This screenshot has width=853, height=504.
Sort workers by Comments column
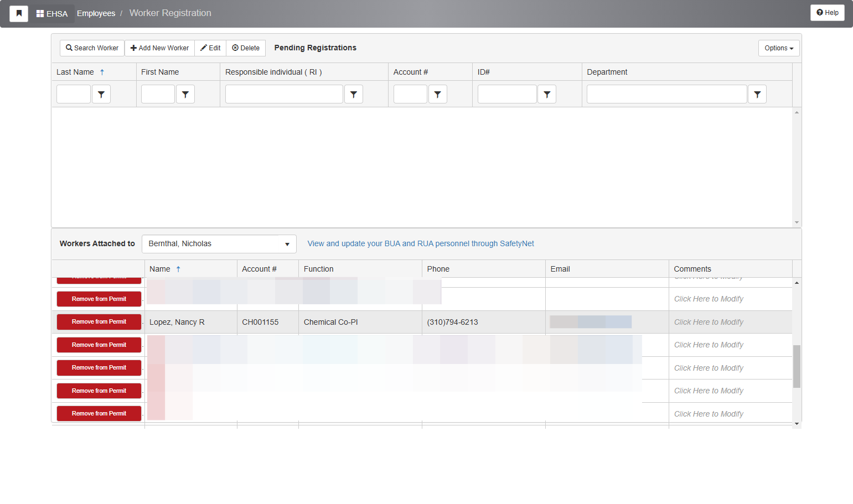[692, 269]
